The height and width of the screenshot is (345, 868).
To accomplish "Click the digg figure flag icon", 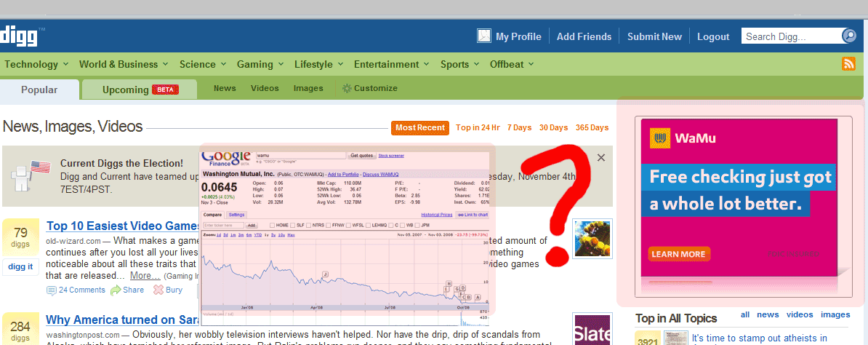I will click(31, 175).
